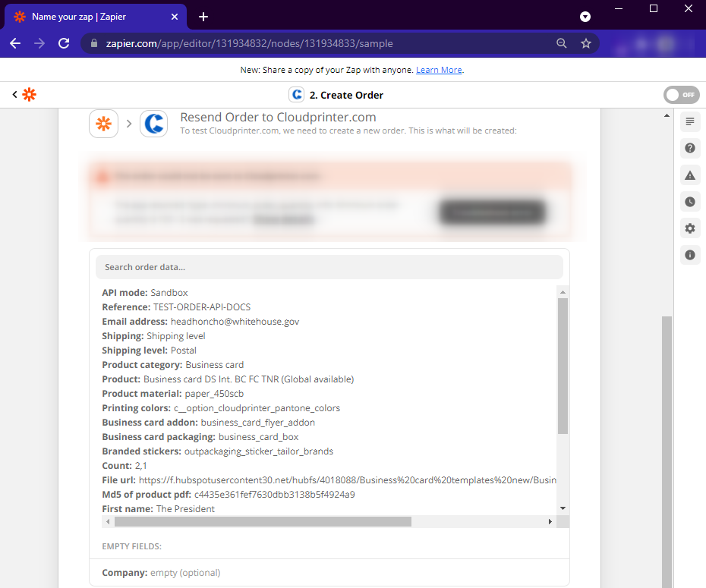Viewport: 706px width, 588px height.
Task: Click the Product category: Business card row
Action: 173,364
